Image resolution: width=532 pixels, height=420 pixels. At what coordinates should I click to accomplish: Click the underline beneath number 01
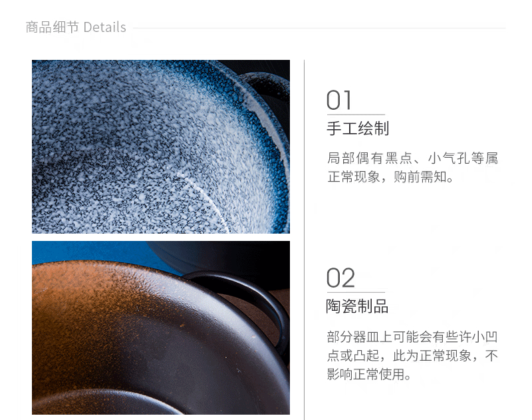coord(356,114)
